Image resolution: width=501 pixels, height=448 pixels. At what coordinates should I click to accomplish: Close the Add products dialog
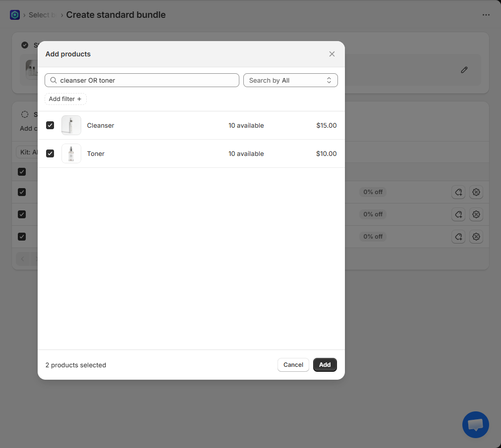tap(332, 54)
